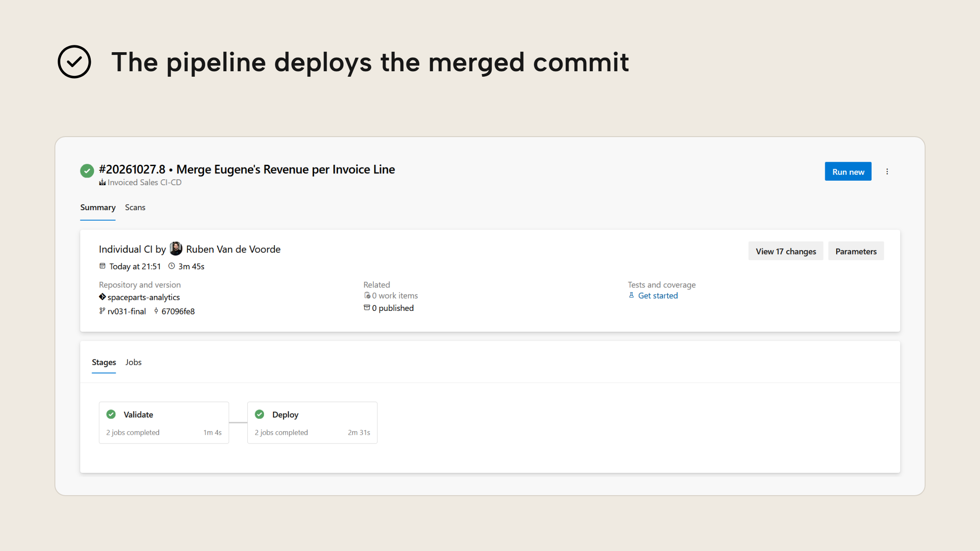
Task: Click the branch icon beside rv031-final
Action: 103,311
